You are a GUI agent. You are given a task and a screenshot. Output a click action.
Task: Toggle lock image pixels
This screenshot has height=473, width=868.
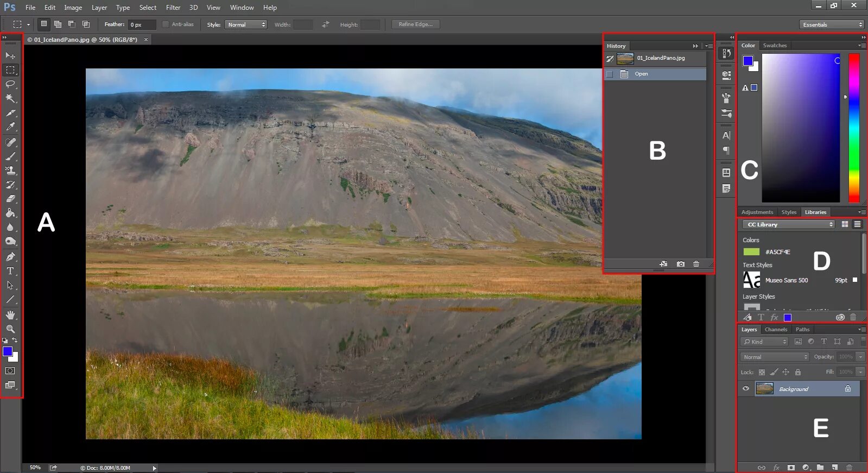(774, 372)
